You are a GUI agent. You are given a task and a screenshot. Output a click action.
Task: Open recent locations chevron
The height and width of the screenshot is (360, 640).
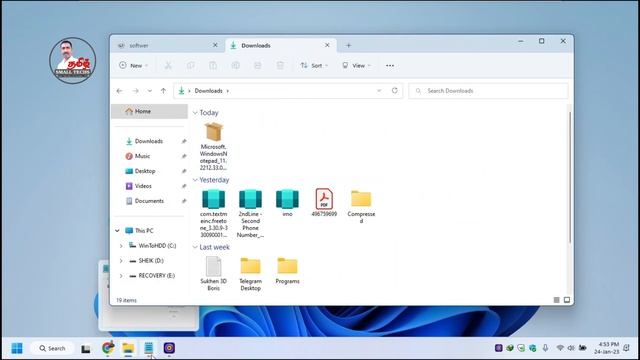coord(149,91)
